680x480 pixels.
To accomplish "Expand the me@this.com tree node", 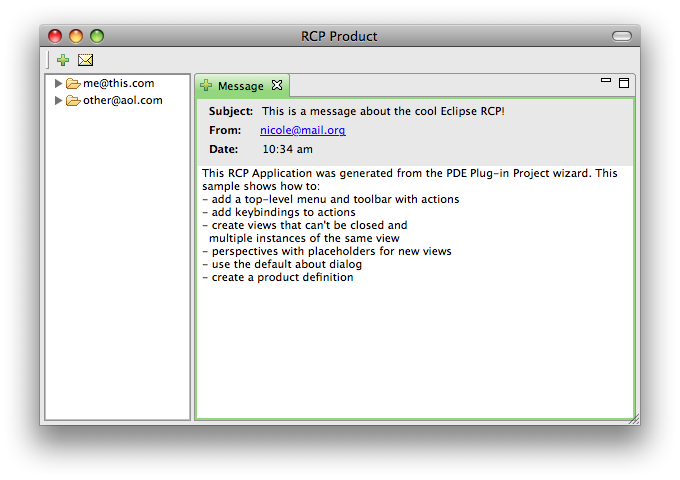I will (x=58, y=83).
